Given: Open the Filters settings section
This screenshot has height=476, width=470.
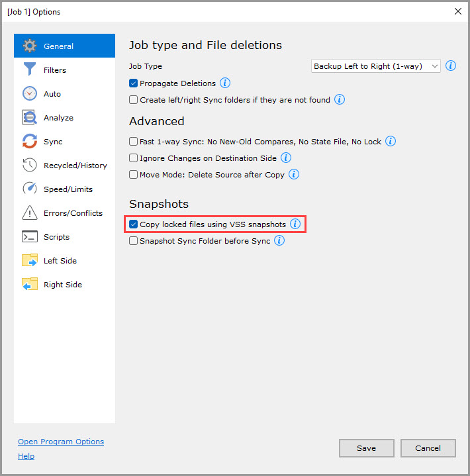Looking at the screenshot, I should pyautogui.click(x=55, y=70).
